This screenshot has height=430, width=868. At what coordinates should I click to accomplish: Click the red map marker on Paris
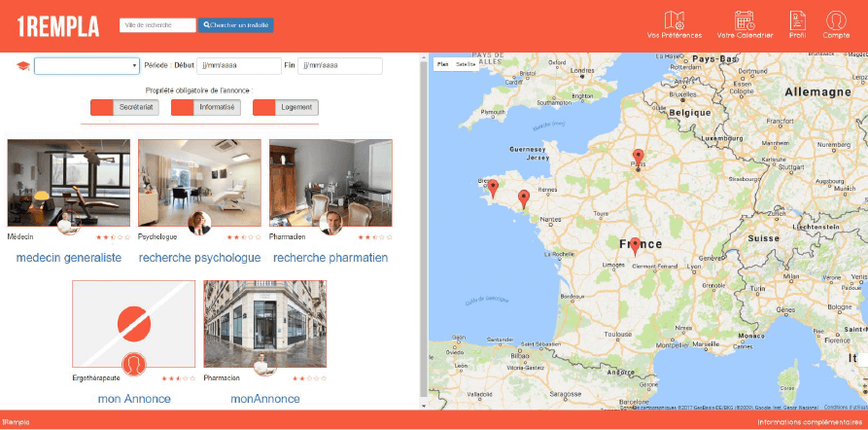click(638, 157)
